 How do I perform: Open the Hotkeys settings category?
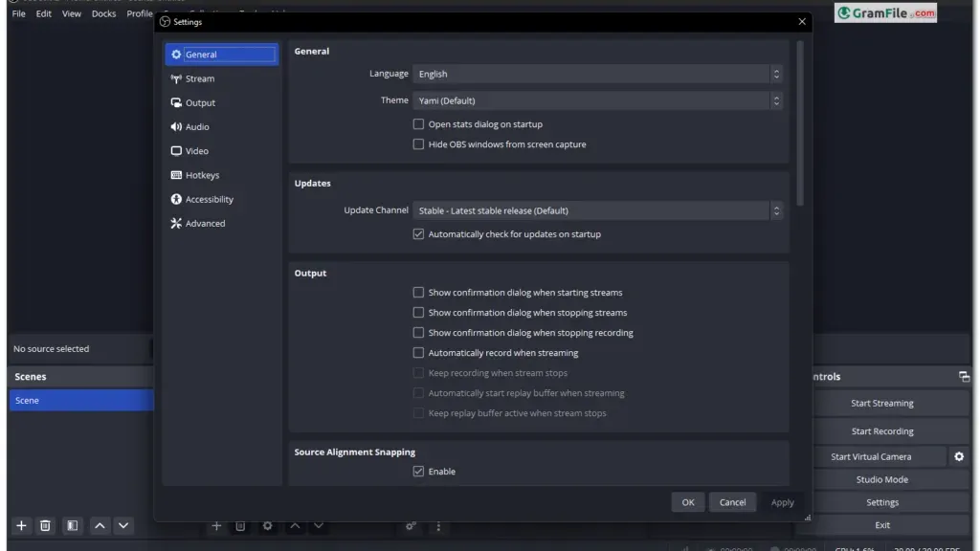point(222,175)
